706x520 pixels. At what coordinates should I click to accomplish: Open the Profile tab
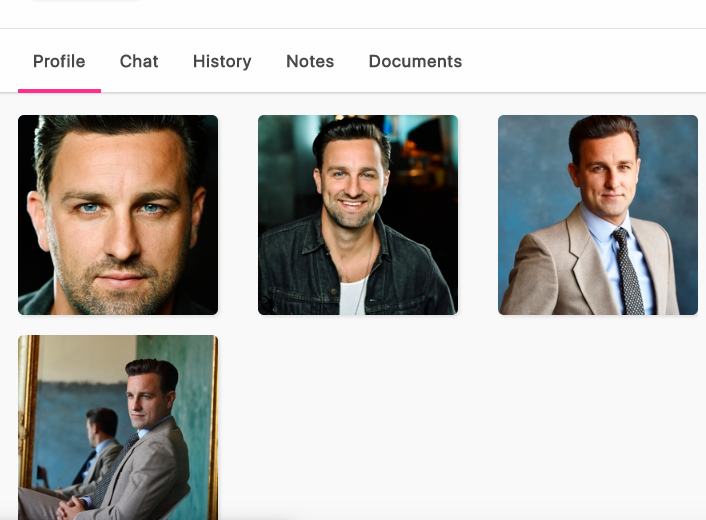click(59, 61)
